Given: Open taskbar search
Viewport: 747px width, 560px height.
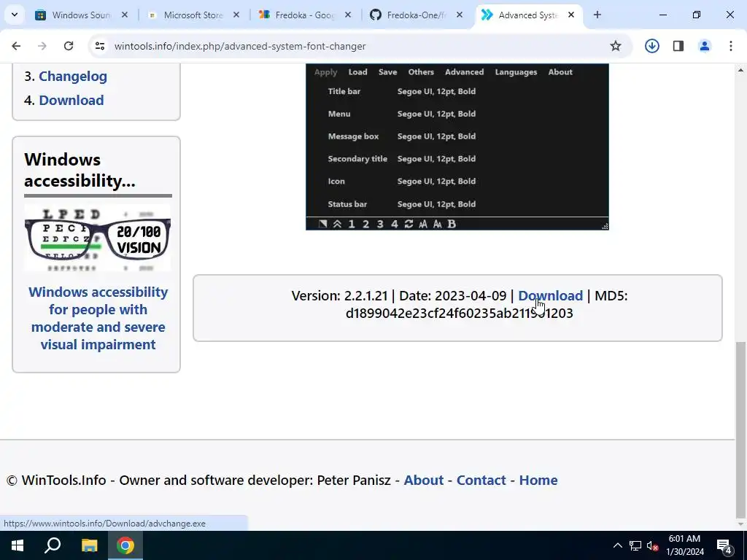Looking at the screenshot, I should click(x=53, y=545).
